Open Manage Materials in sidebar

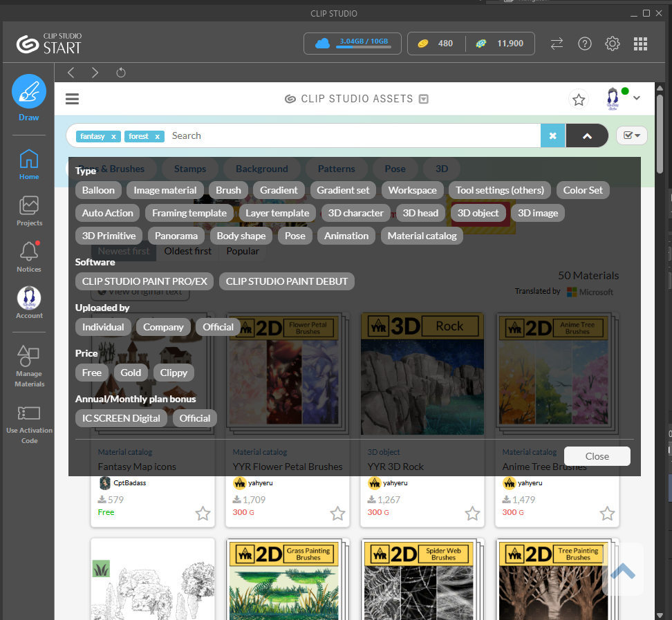point(29,366)
